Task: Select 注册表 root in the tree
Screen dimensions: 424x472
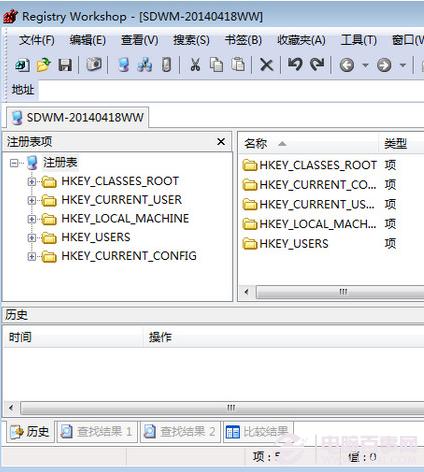Action: click(x=60, y=163)
